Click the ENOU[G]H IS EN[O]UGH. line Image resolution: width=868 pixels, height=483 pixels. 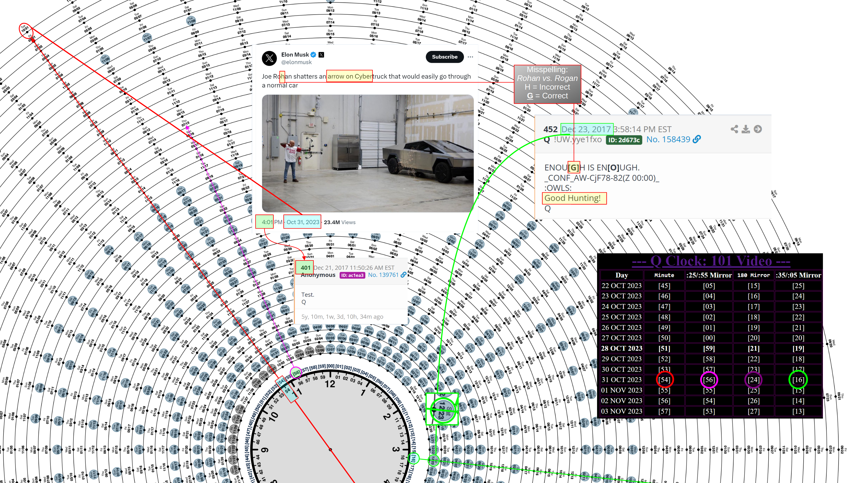pos(592,168)
